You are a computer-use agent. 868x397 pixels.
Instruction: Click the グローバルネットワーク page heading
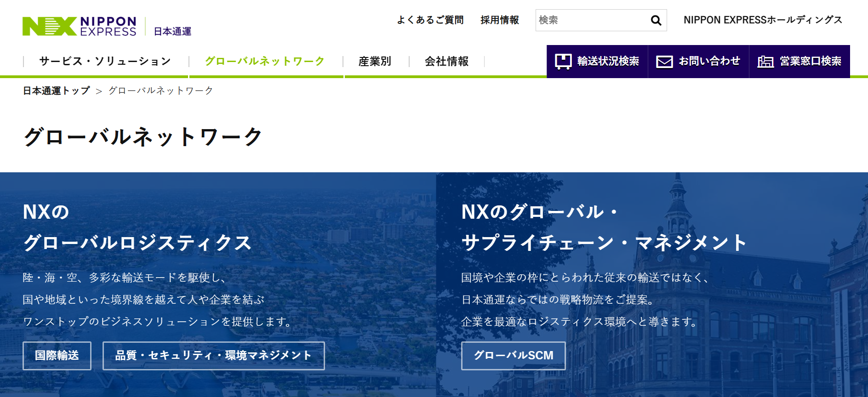pos(143,137)
